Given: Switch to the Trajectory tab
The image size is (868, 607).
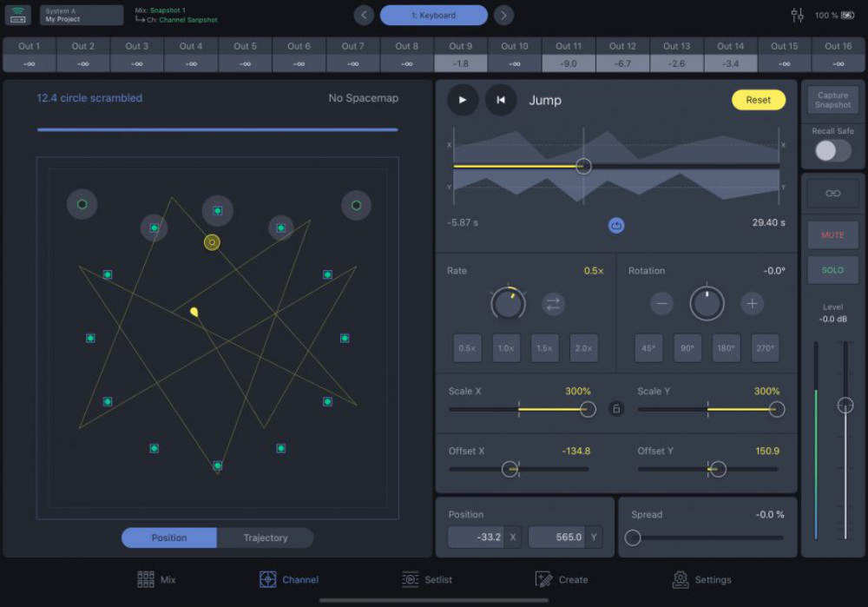Looking at the screenshot, I should [265, 538].
